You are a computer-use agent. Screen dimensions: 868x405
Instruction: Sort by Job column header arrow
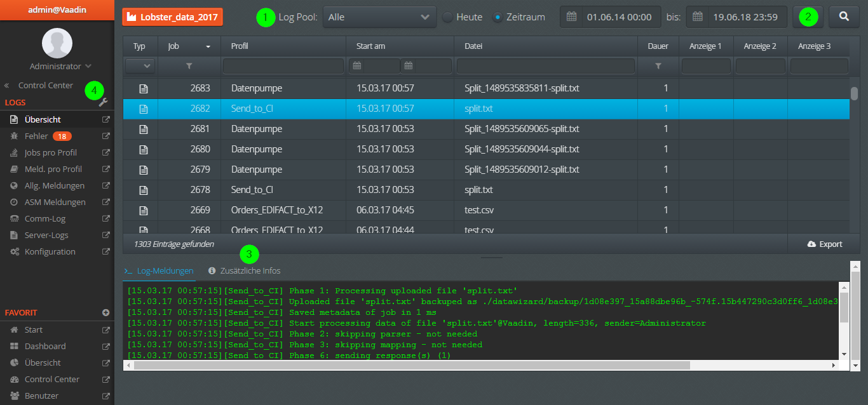tap(208, 46)
